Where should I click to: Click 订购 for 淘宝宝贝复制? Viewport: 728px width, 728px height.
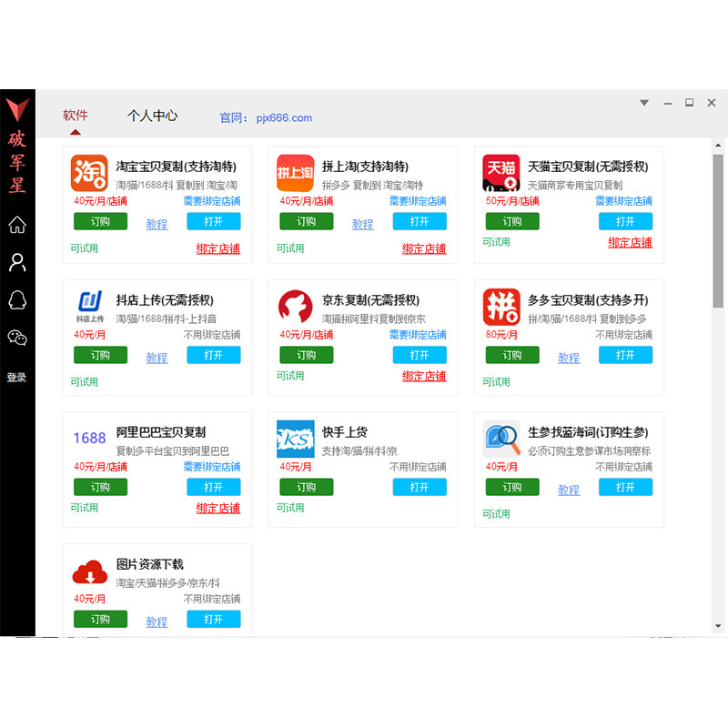[x=100, y=221]
